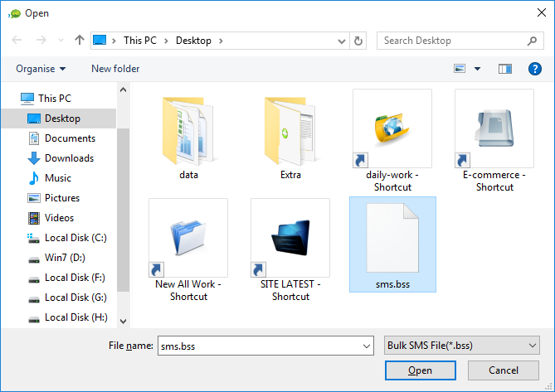Close the Open dialog
Screen dimensions: 555x392
pyautogui.click(x=541, y=12)
